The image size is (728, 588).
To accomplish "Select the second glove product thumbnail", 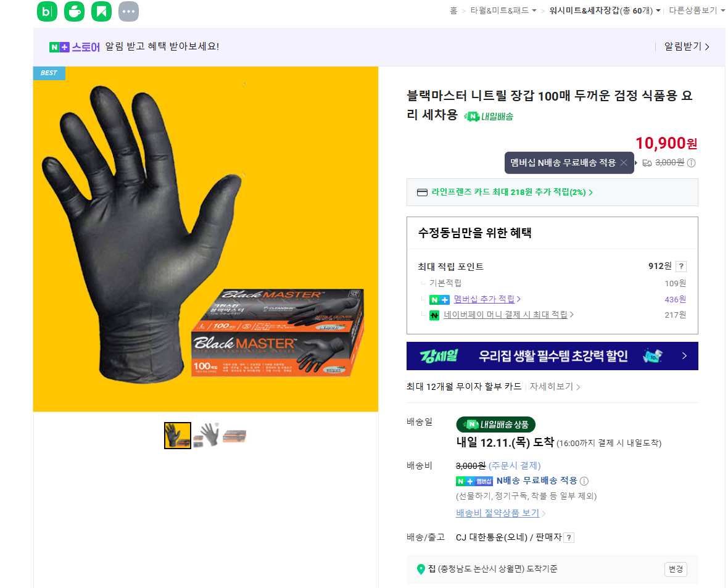I will click(207, 435).
